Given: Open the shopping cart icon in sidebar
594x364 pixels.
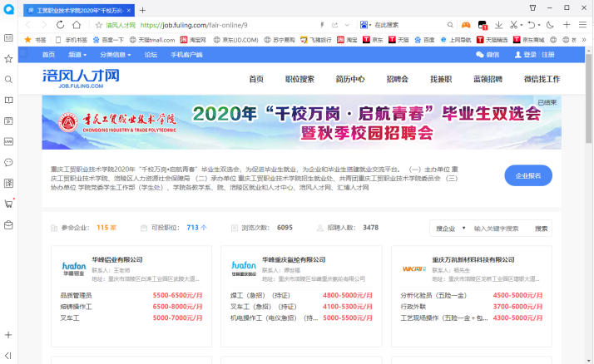Looking at the screenshot, I should 8,204.
